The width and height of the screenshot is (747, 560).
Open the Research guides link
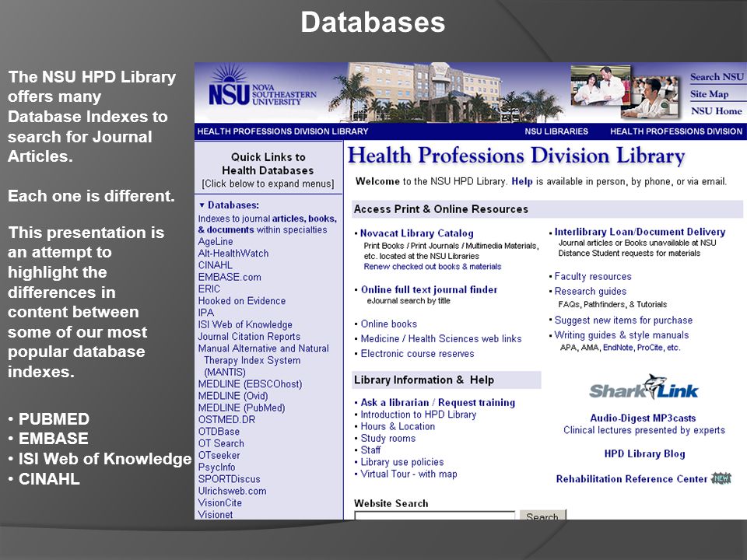tap(591, 292)
